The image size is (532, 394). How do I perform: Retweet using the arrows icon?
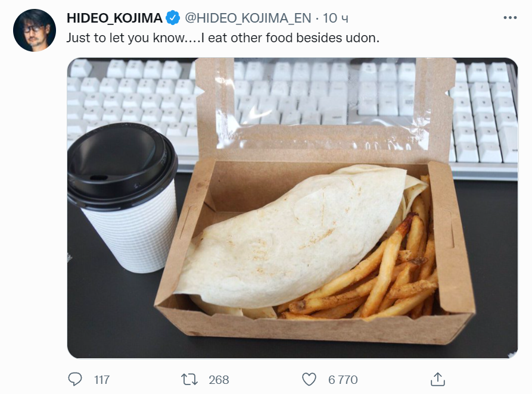(x=189, y=380)
